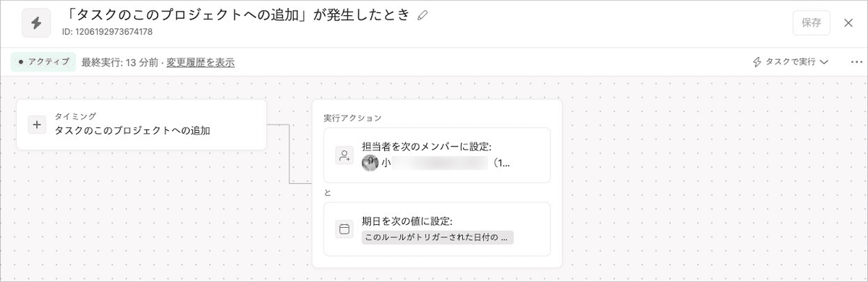Screen dimensions: 868x282
Task: Click the 保存 button
Action: [812, 22]
